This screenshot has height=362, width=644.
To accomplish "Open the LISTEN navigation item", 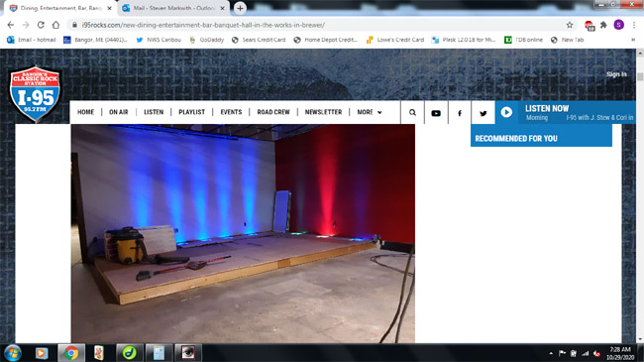I will [154, 112].
